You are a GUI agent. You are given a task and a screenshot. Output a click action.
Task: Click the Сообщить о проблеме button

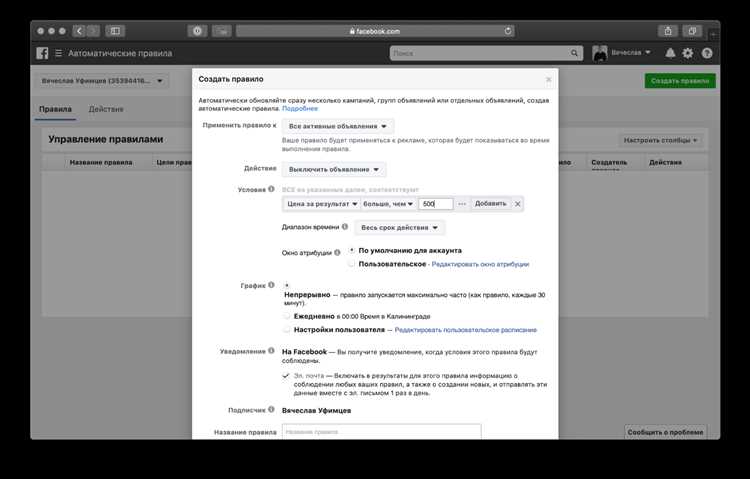tap(665, 432)
